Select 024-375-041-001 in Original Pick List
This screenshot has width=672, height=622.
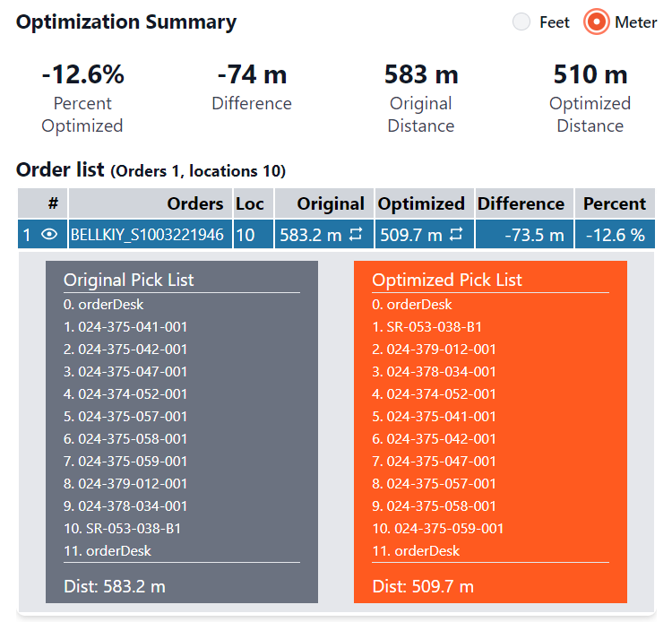click(x=133, y=327)
